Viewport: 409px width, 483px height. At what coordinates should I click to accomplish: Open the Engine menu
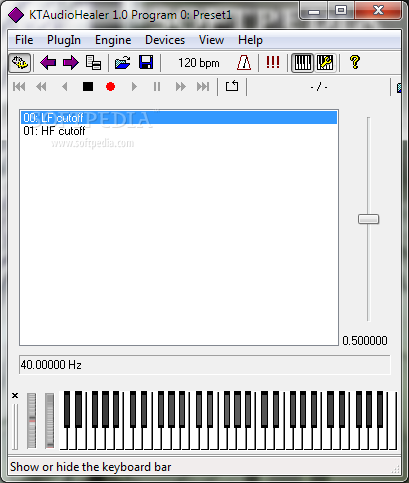pyautogui.click(x=113, y=40)
